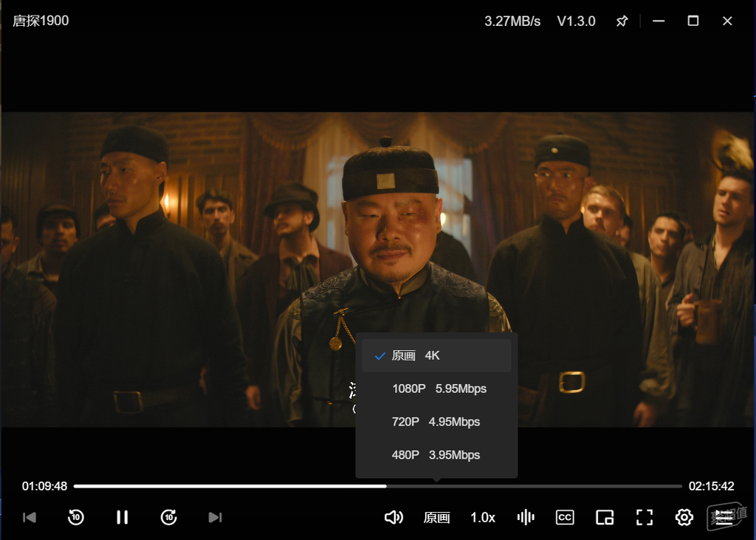Select 1080P 5.95Mbps quality
The height and width of the screenshot is (540, 756).
tap(436, 389)
